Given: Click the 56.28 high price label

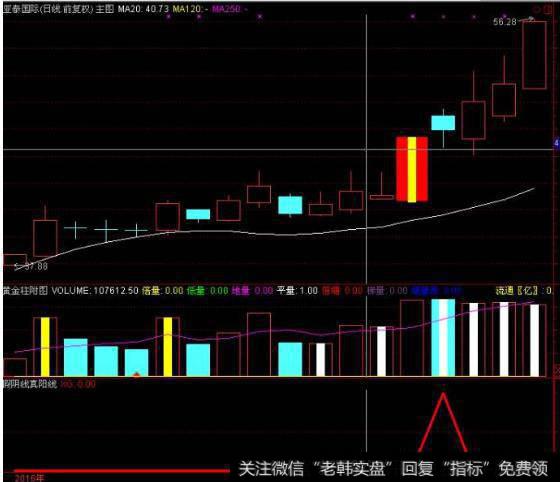Looking at the screenshot, I should point(505,22).
